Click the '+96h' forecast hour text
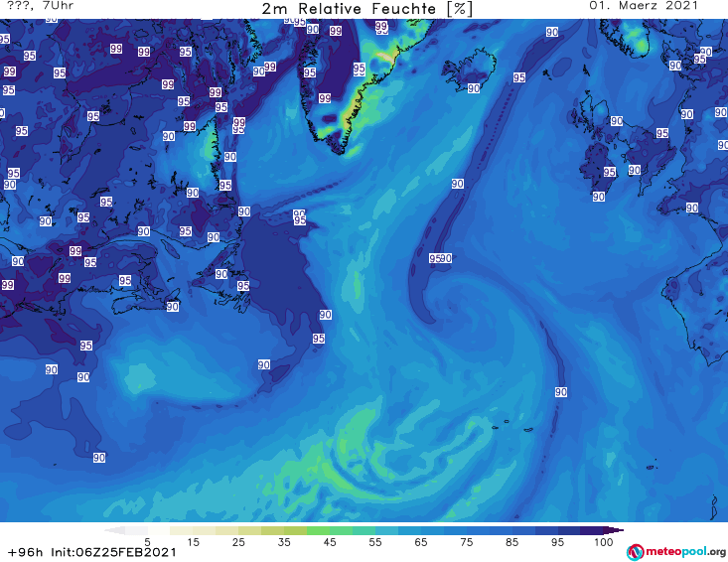The image size is (728, 562). (25, 552)
